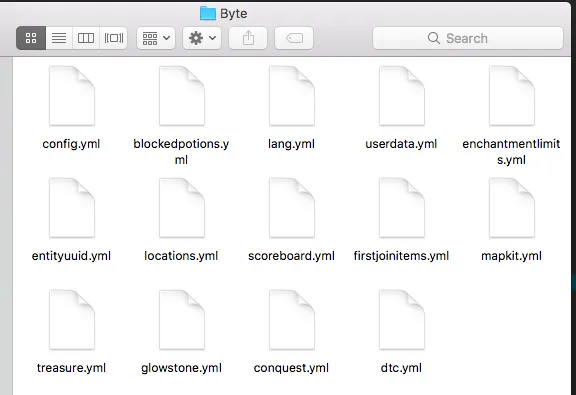The height and width of the screenshot is (395, 576).
Task: Click the Edit Tags button
Action: click(294, 38)
